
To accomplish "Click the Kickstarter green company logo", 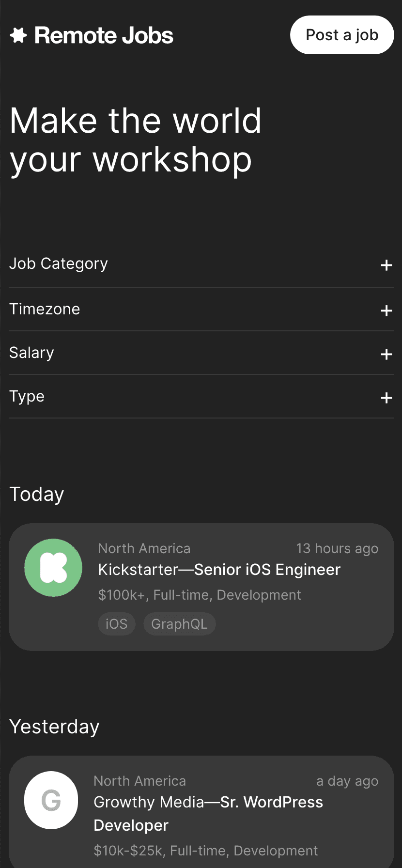I will point(53,568).
